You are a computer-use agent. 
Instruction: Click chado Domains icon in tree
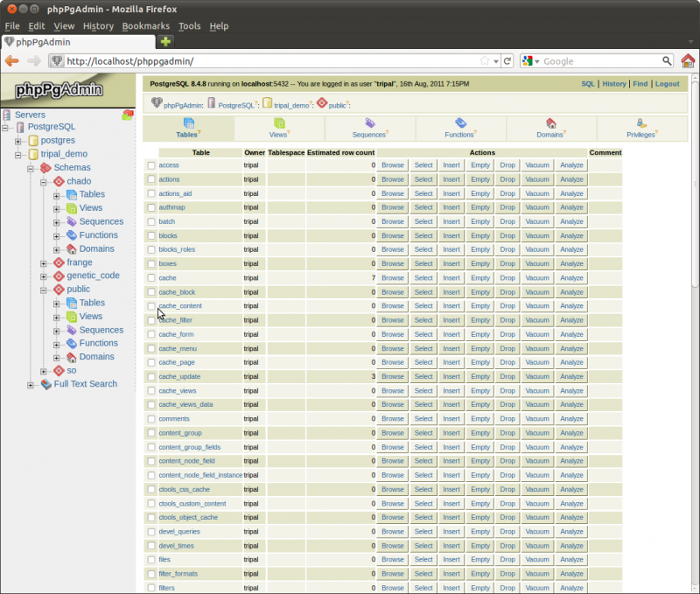[x=72, y=249]
